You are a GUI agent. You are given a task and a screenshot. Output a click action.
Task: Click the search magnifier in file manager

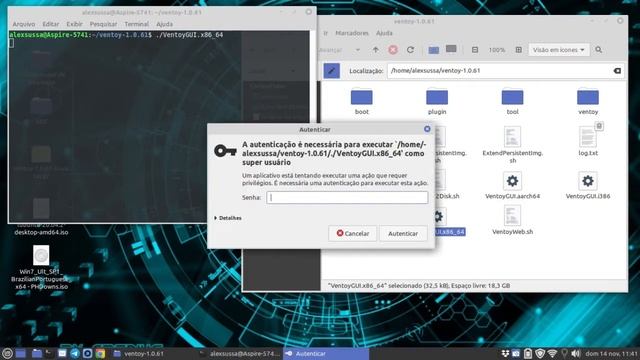(x=598, y=50)
